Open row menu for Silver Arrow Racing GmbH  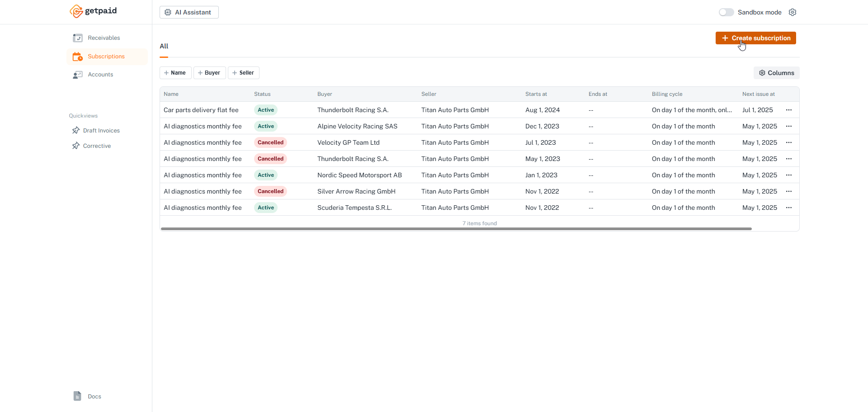789,191
